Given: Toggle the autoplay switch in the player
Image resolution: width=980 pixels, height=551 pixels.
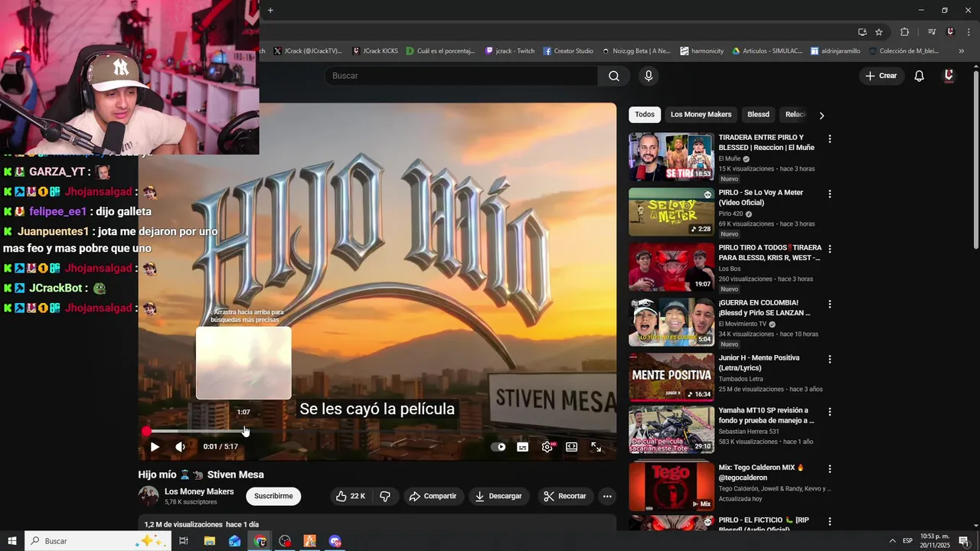Looking at the screenshot, I should 498,447.
